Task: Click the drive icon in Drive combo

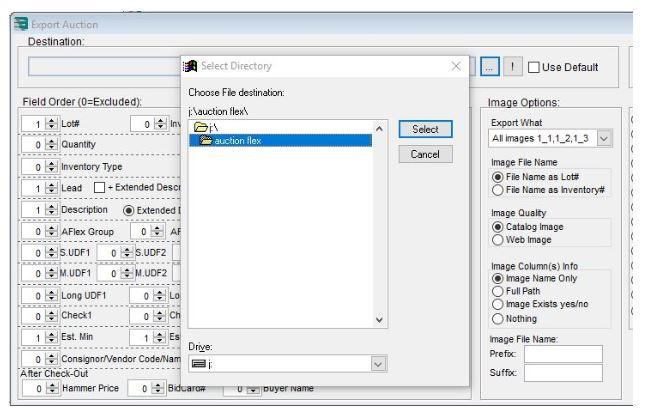Action: 199,363
